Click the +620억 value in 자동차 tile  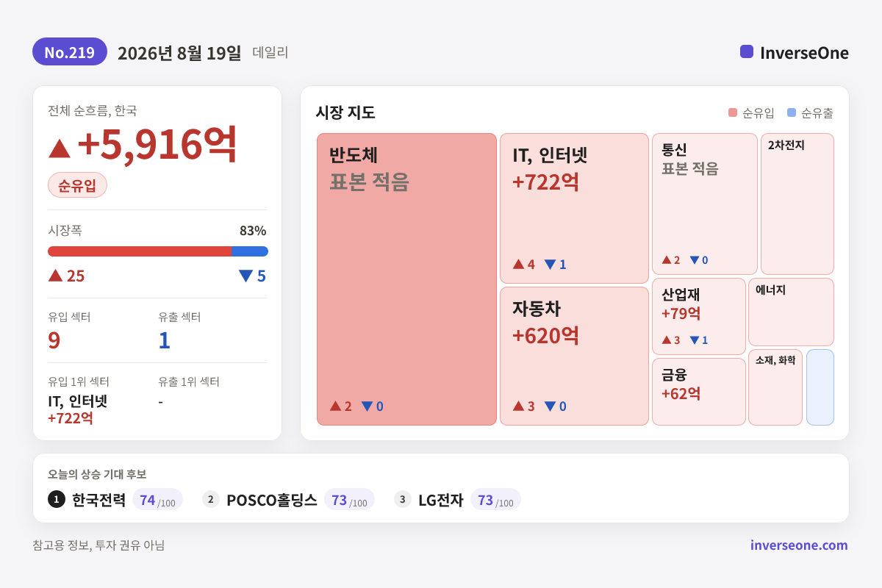[546, 335]
